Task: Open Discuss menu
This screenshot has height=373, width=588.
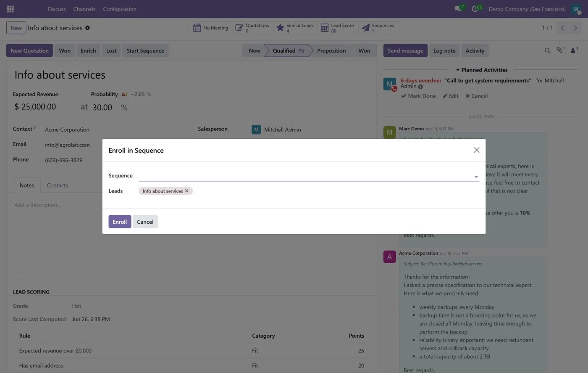Action: [57, 9]
